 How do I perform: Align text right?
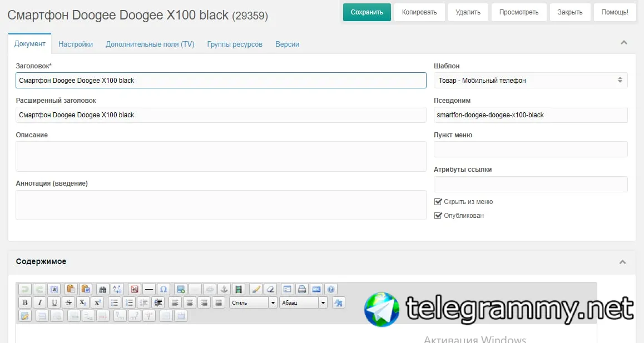(x=204, y=303)
